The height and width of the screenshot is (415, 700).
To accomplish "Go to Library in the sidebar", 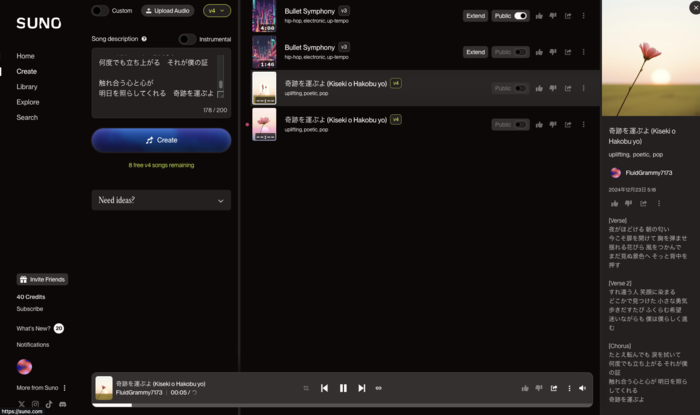I will click(x=27, y=87).
